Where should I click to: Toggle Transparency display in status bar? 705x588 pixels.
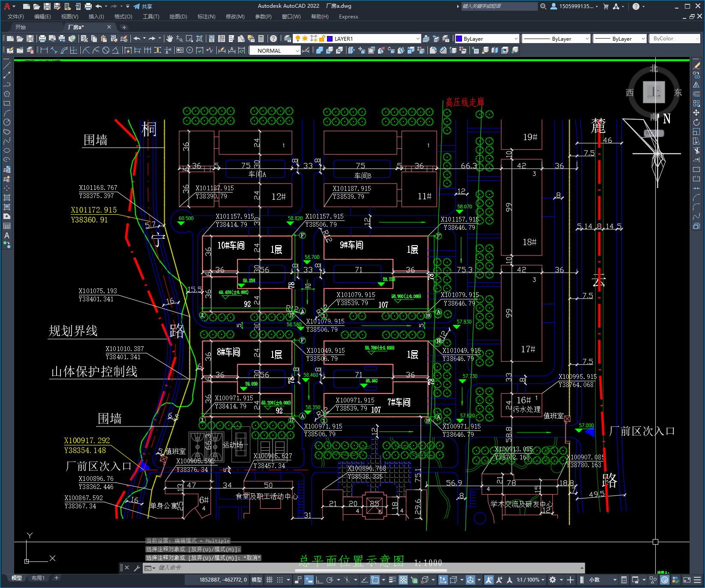tap(403, 580)
